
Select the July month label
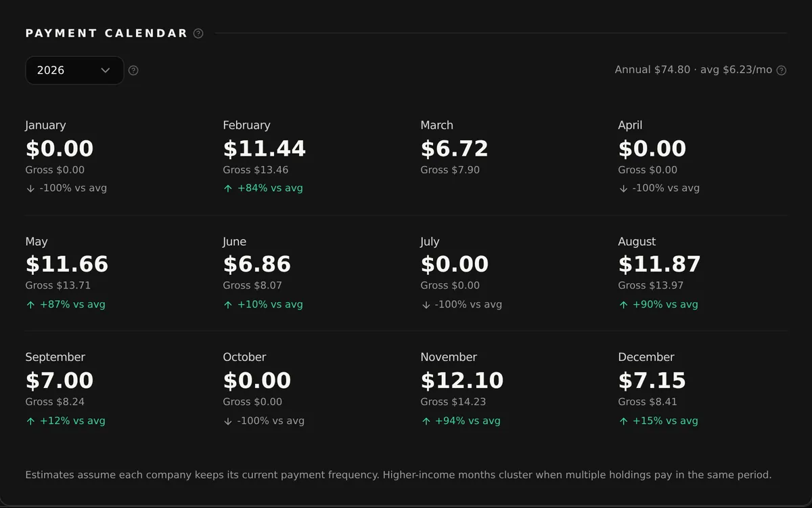pyautogui.click(x=430, y=242)
